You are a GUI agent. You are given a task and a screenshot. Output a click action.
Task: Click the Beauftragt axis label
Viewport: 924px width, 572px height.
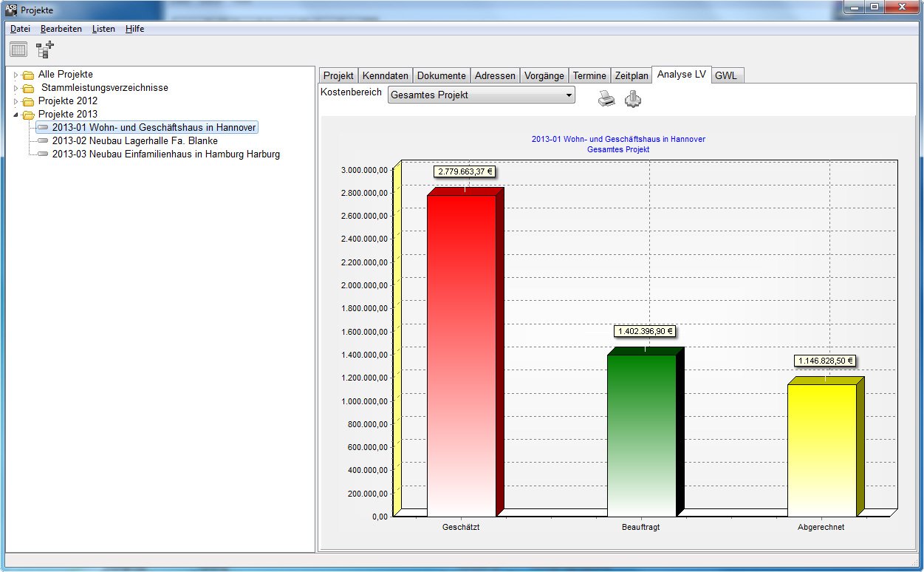tap(641, 528)
